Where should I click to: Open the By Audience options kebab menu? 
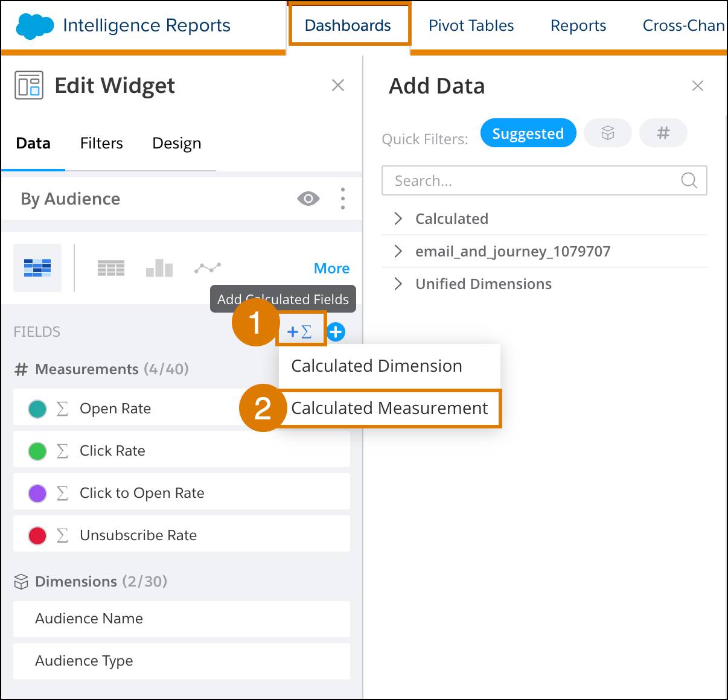click(342, 198)
